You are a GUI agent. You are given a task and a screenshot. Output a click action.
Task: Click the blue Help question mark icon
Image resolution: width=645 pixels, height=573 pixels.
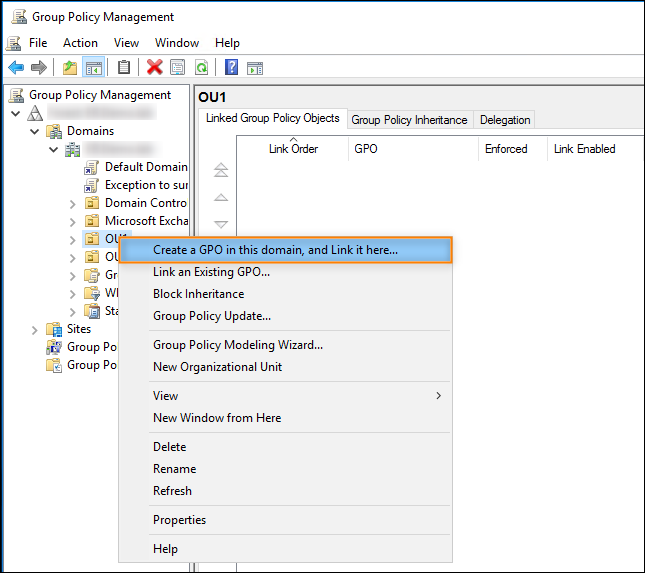(231, 68)
